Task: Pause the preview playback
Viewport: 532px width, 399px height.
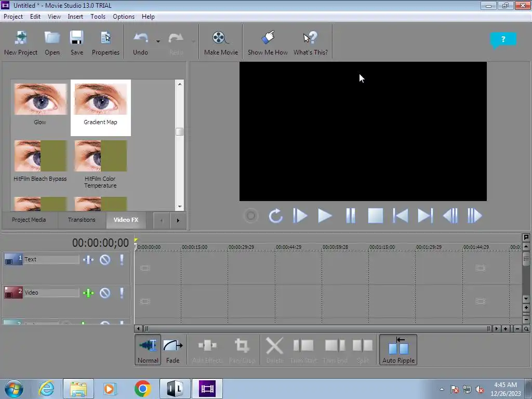Action: click(351, 216)
